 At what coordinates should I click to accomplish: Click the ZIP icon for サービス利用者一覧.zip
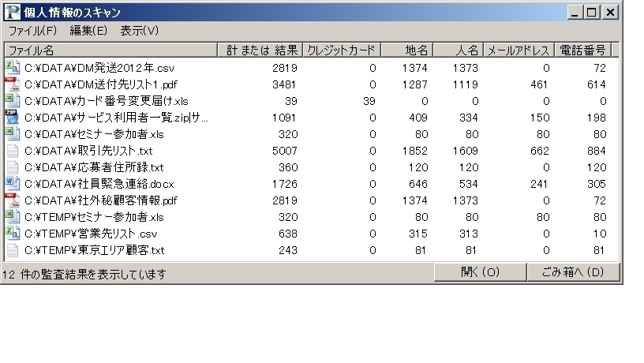click(13, 118)
